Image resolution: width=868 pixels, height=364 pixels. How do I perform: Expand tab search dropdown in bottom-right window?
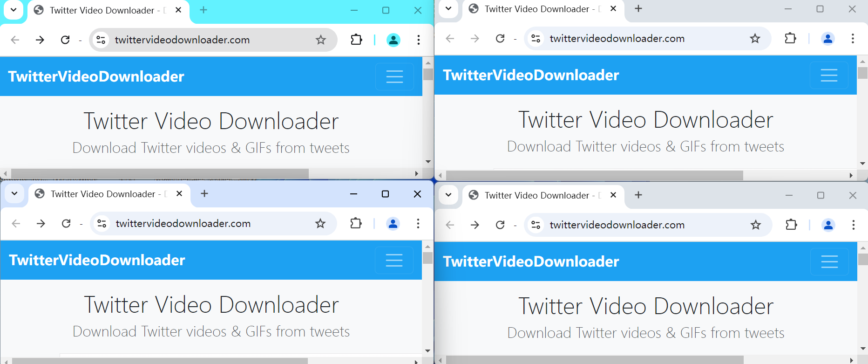448,195
